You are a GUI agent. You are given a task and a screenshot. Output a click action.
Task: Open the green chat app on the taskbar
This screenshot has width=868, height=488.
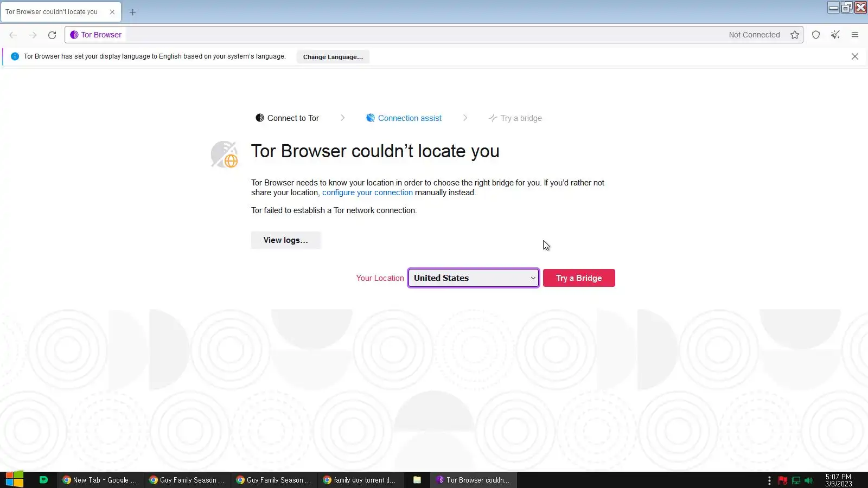pyautogui.click(x=44, y=480)
